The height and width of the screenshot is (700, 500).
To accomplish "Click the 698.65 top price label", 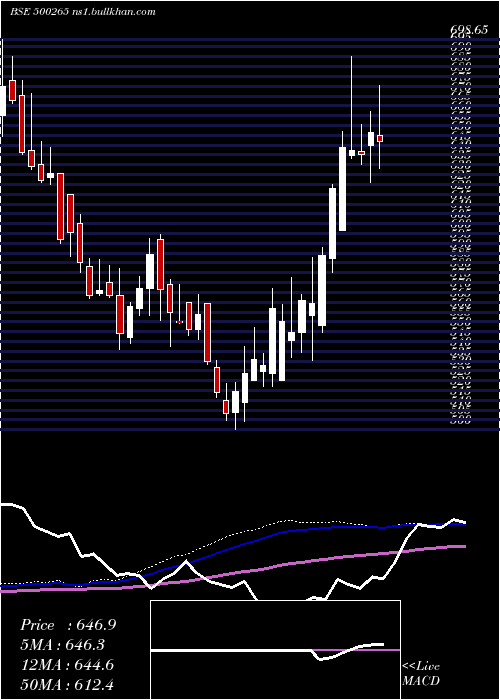I will click(x=469, y=30).
